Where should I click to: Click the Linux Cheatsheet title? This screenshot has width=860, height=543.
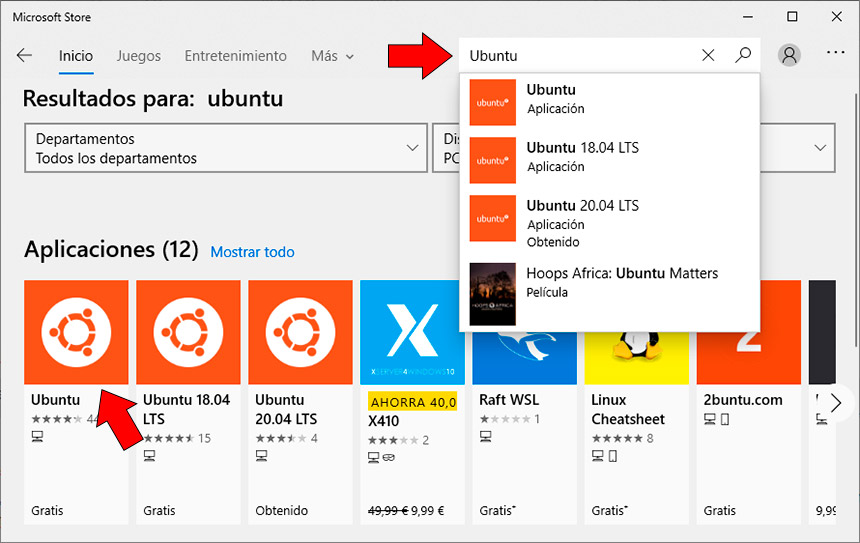[x=628, y=409]
